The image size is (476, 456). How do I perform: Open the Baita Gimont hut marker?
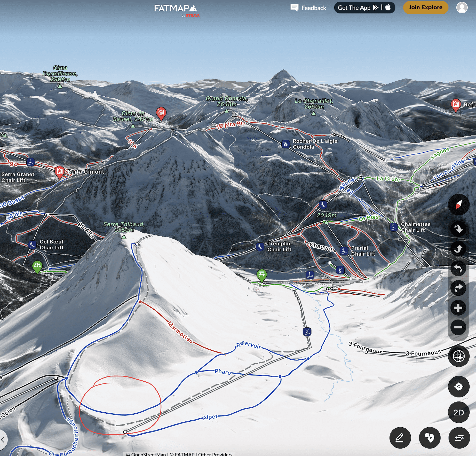(x=59, y=171)
